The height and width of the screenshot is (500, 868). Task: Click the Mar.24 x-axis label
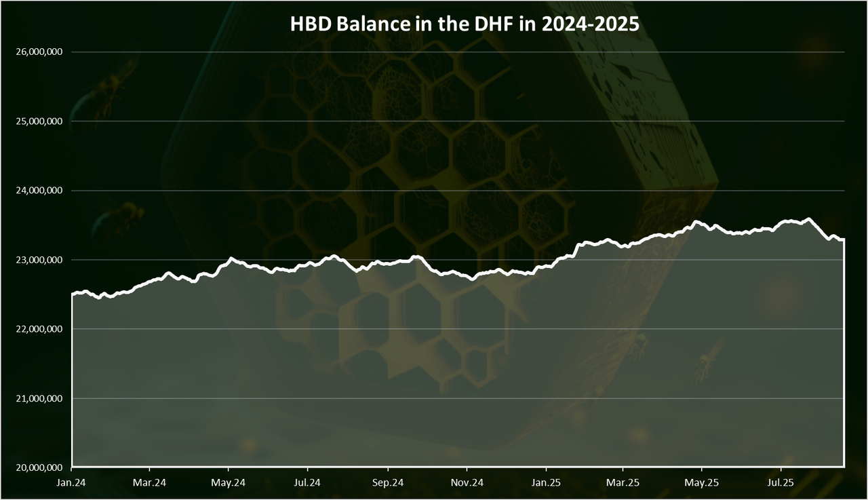coord(150,483)
